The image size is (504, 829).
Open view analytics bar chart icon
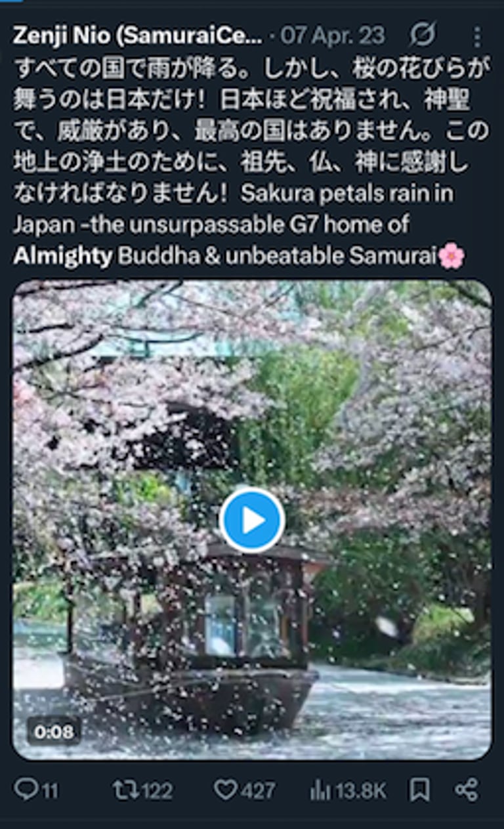click(x=320, y=790)
